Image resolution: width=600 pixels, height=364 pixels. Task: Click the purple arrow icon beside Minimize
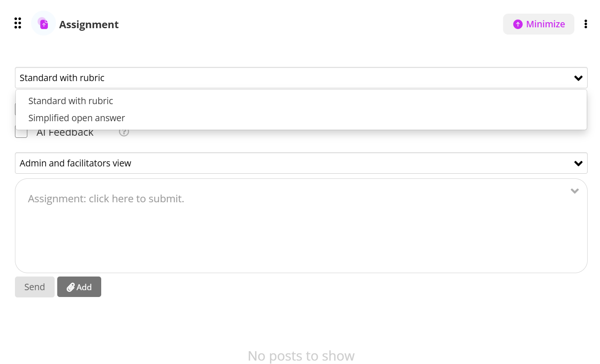click(518, 24)
